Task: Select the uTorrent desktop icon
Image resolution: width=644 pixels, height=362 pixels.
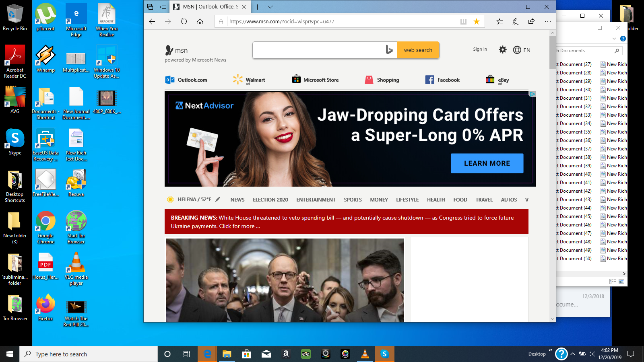Action: pyautogui.click(x=45, y=18)
